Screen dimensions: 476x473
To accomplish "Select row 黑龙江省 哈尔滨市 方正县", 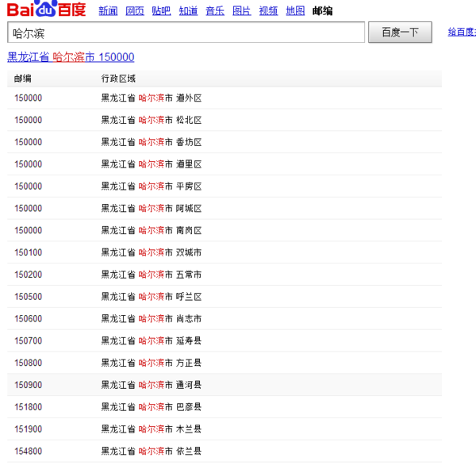I will pos(225,363).
